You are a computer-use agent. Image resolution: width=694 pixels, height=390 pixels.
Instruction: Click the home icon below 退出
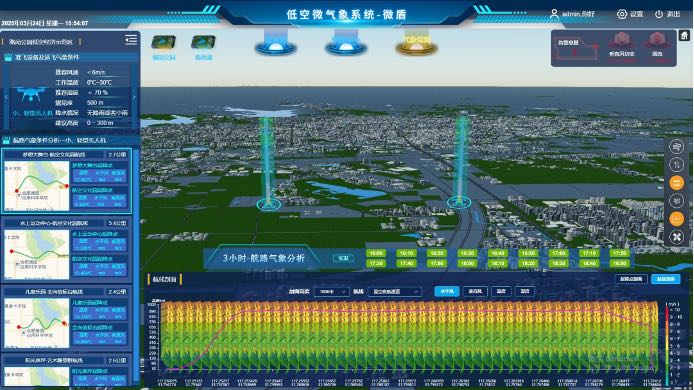(x=684, y=36)
